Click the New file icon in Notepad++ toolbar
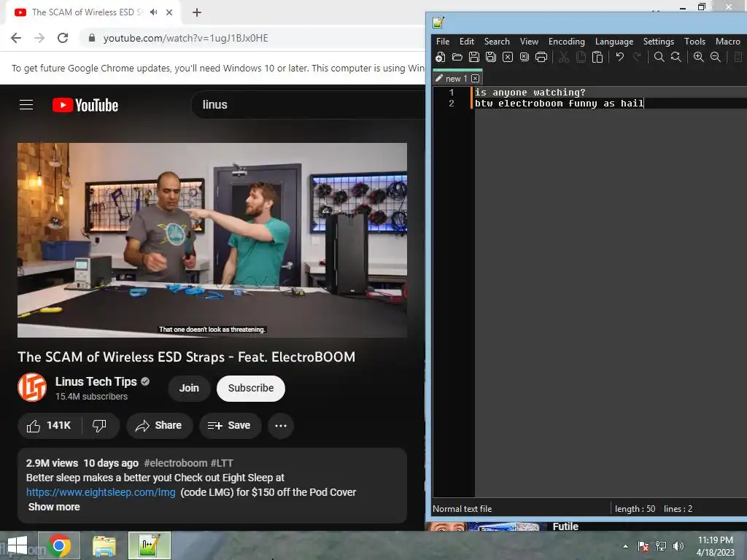747x560 pixels. (x=440, y=57)
